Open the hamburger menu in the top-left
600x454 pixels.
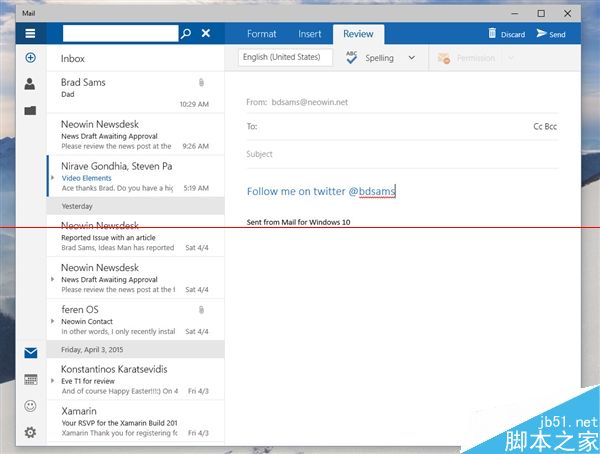[31, 33]
